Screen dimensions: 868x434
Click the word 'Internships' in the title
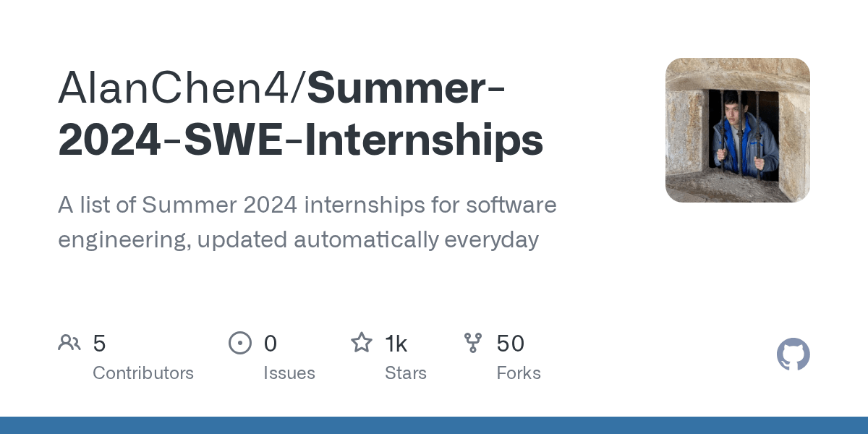(414, 141)
